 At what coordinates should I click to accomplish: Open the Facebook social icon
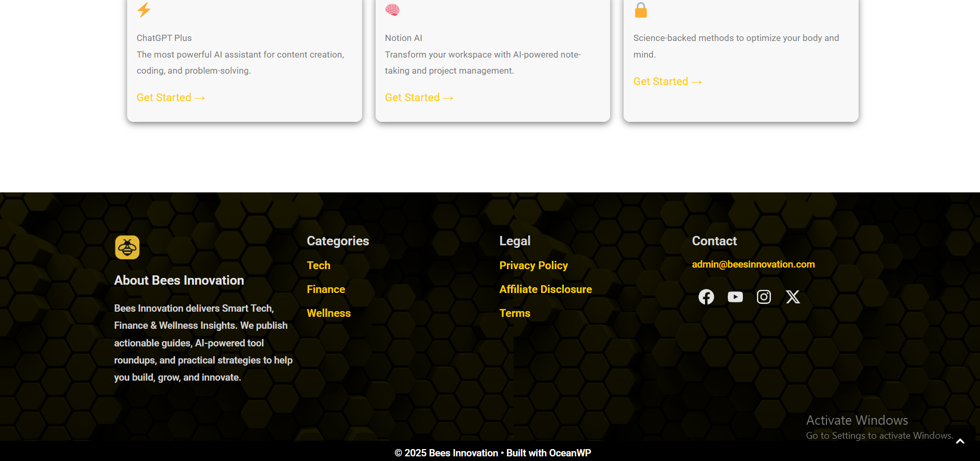click(x=706, y=297)
